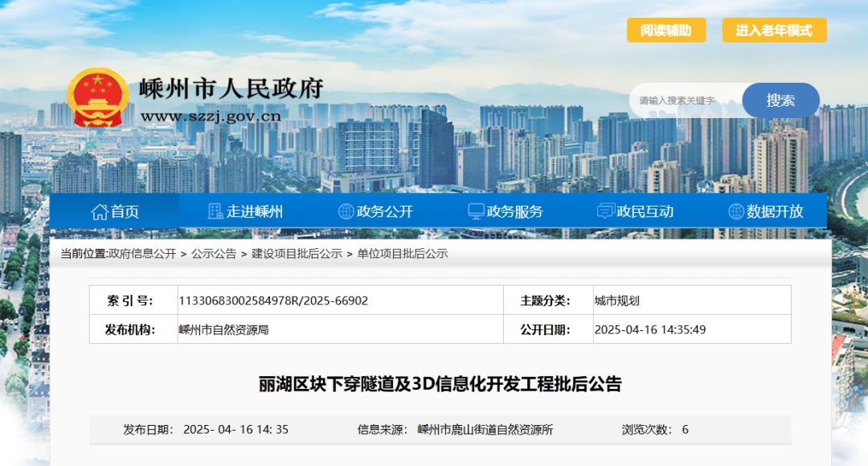Click the chat icon beside 政民互动
The image size is (868, 466).
(605, 211)
